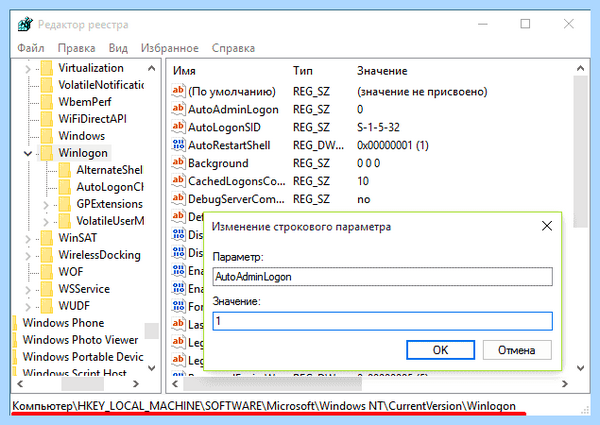Viewport: 600px width, 425px height.
Task: Expand the WinSAT tree node
Action: pyautogui.click(x=28, y=239)
